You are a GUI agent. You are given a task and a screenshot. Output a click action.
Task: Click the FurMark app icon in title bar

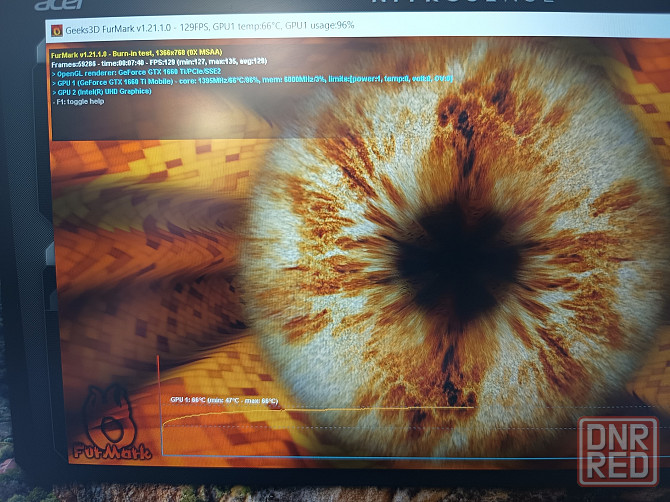point(57,29)
